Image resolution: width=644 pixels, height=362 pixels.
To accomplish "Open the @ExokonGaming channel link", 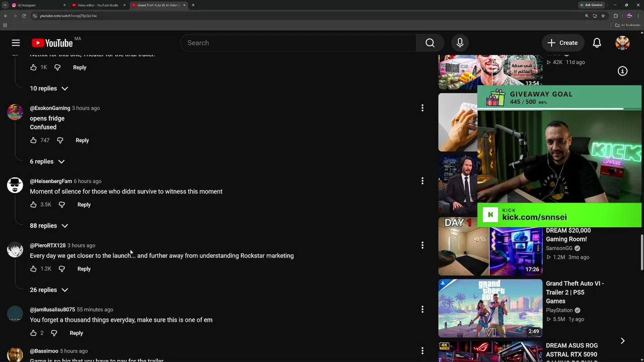I will pos(50,108).
